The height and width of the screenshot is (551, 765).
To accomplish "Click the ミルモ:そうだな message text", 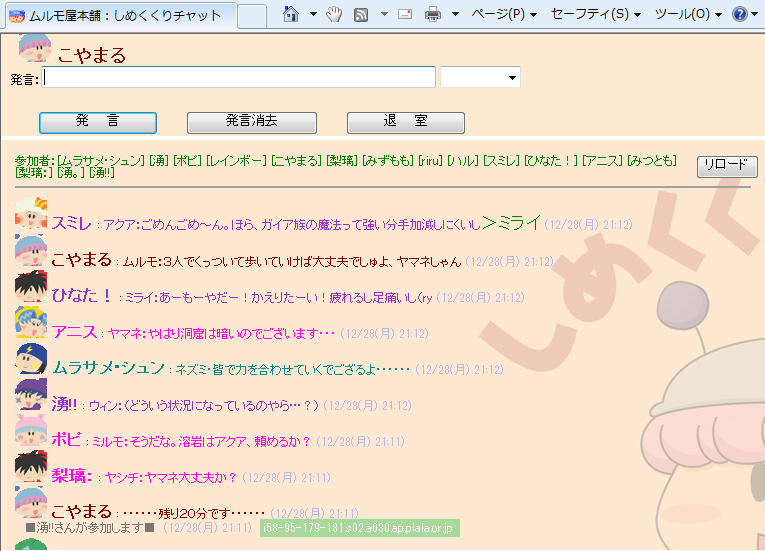I will point(201,442).
